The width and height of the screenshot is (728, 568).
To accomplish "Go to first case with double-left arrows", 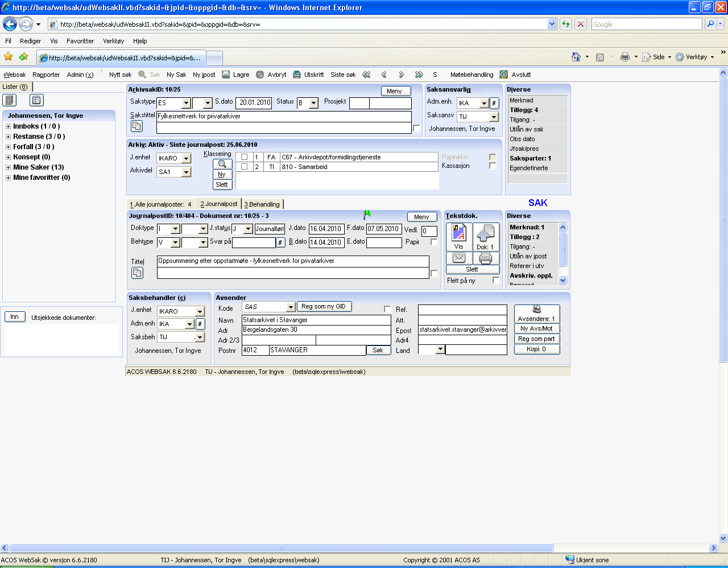I will (x=366, y=75).
